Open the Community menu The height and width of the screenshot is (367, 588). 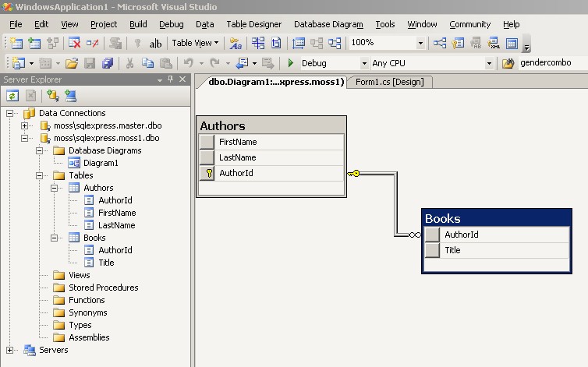point(470,24)
